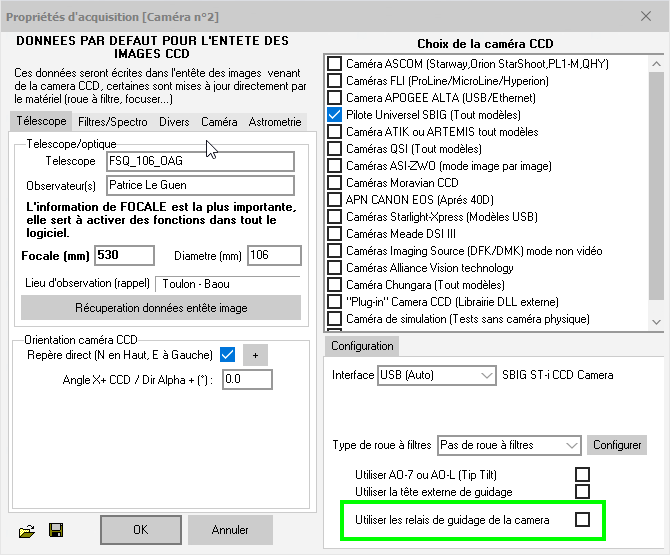Enable Utiliser les relais de guidage checkbox
The image size is (670, 555).
point(582,519)
